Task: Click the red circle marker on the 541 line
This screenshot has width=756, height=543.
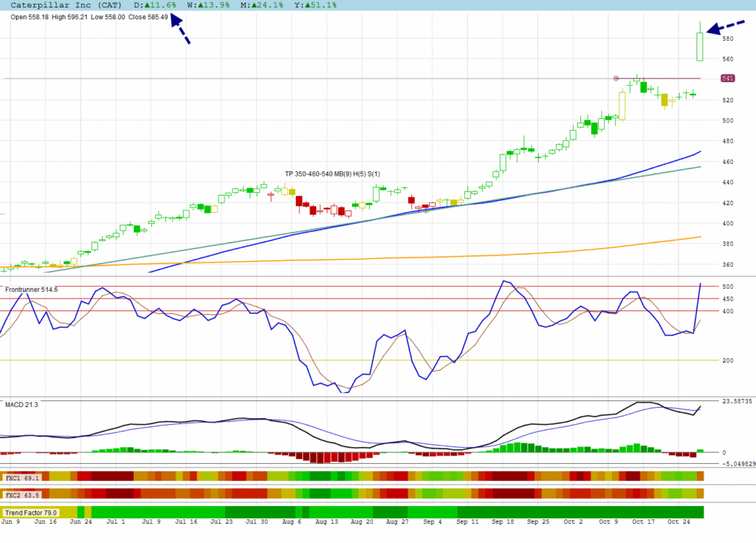Action: pos(616,78)
